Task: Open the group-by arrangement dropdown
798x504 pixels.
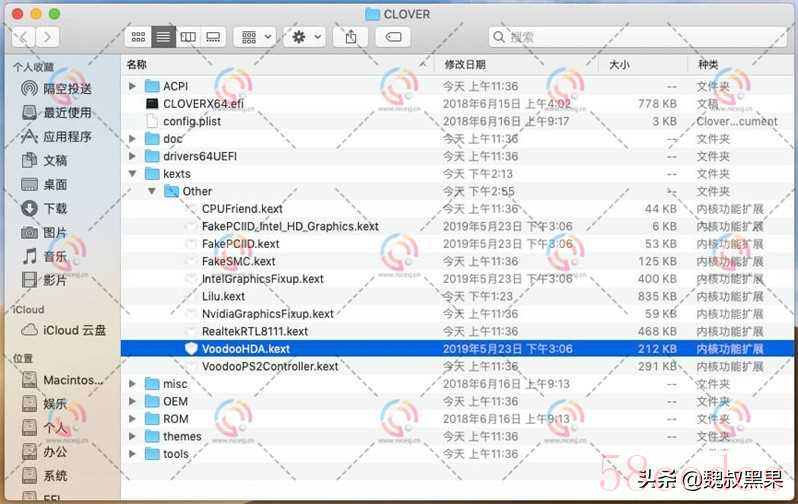Action: coord(255,37)
